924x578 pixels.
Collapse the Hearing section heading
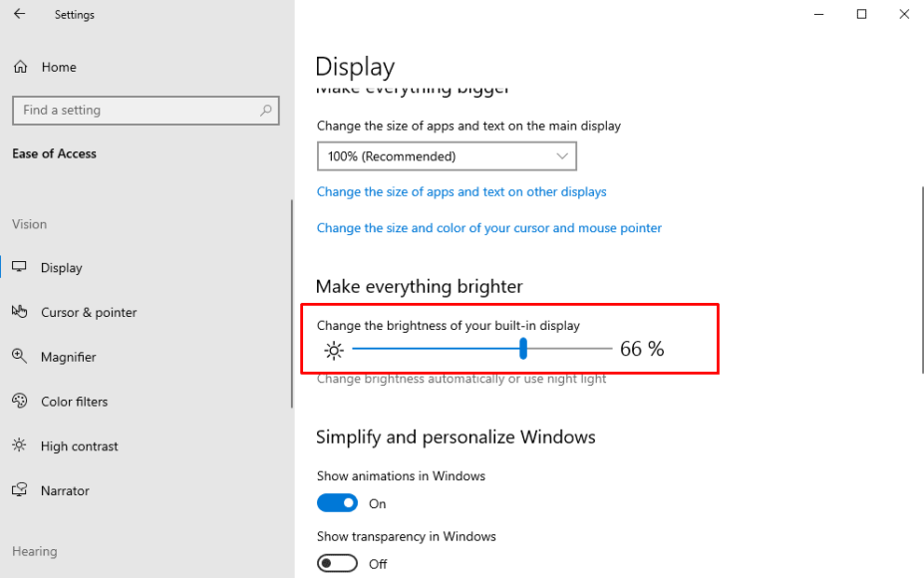click(x=34, y=551)
